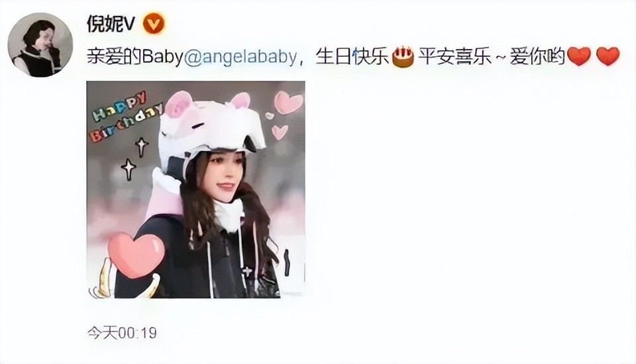Click the last red heart emoji
Viewport: 636px width, 364px height.
tap(608, 57)
